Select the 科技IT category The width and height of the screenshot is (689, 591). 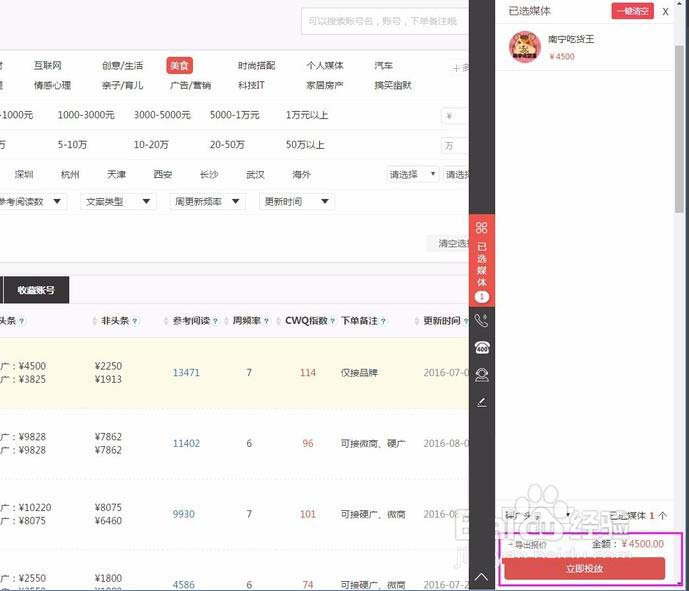click(251, 85)
